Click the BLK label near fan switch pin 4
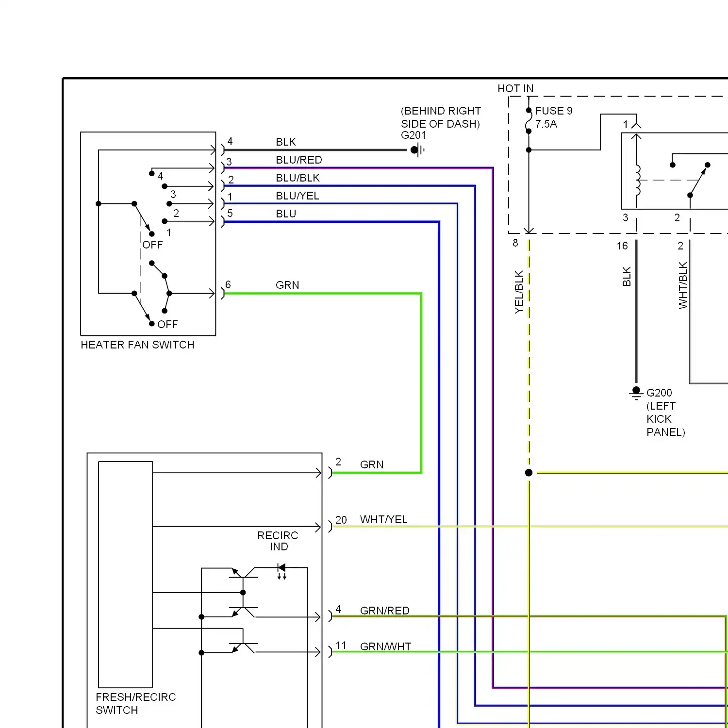728x728 pixels. [286, 142]
